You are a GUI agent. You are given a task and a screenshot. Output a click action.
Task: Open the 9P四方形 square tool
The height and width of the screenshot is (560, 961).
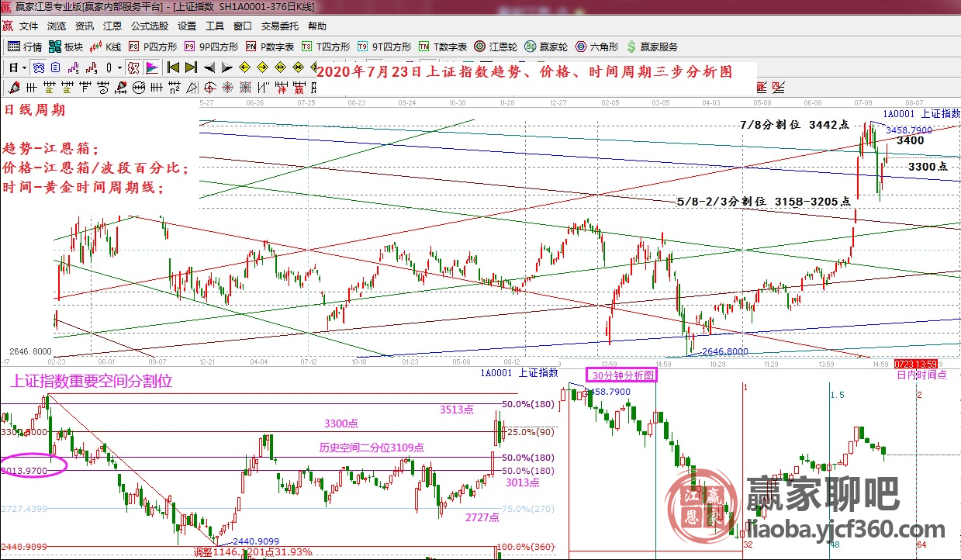(213, 47)
